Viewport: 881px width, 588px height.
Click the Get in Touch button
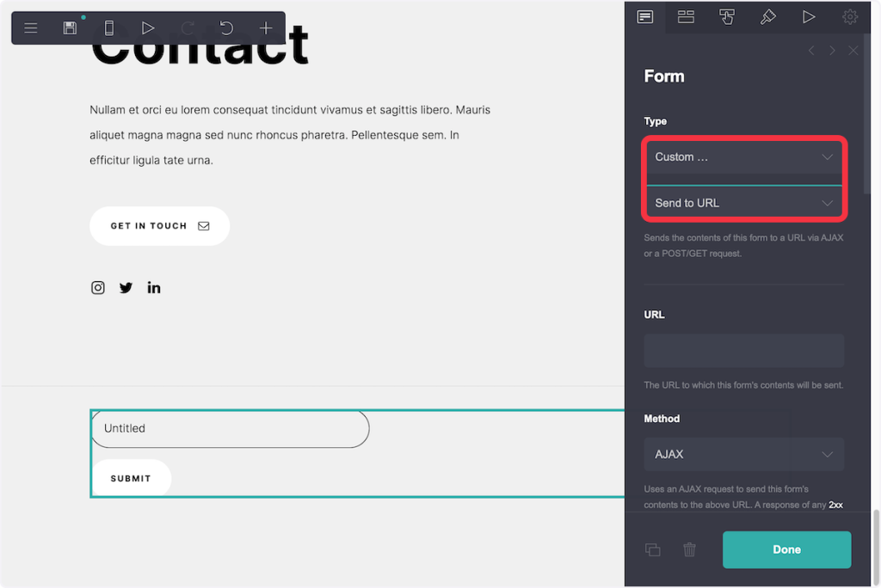click(159, 226)
